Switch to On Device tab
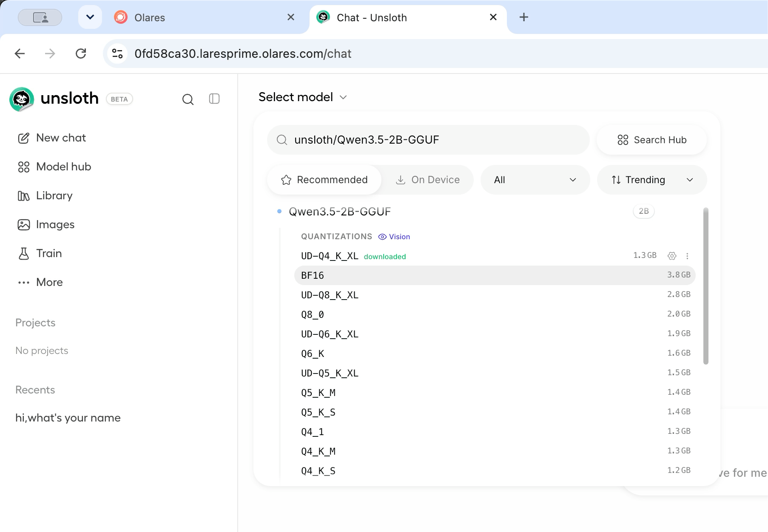This screenshot has width=768, height=532. coord(427,180)
